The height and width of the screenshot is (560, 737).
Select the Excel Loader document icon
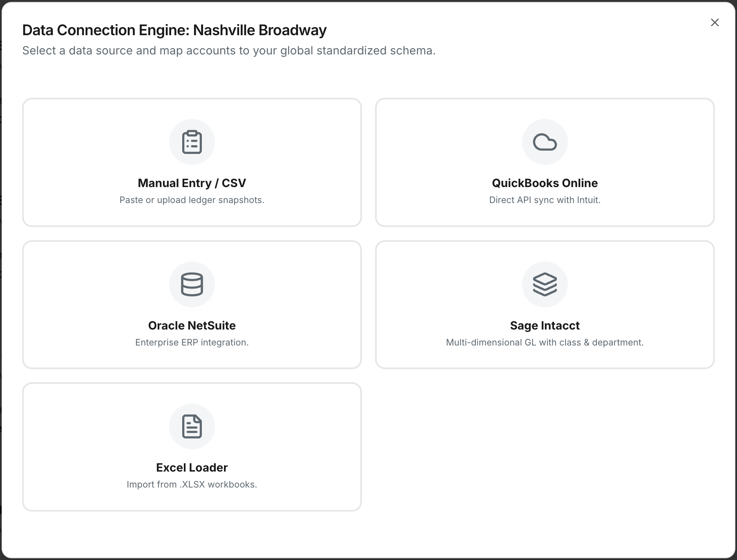[192, 426]
